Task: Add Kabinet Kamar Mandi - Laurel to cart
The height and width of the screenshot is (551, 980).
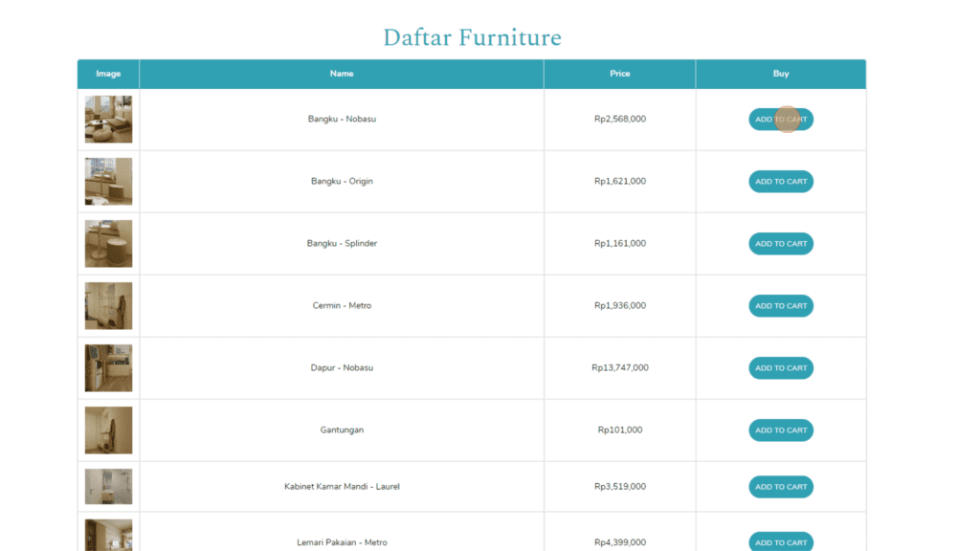Action: coord(780,487)
